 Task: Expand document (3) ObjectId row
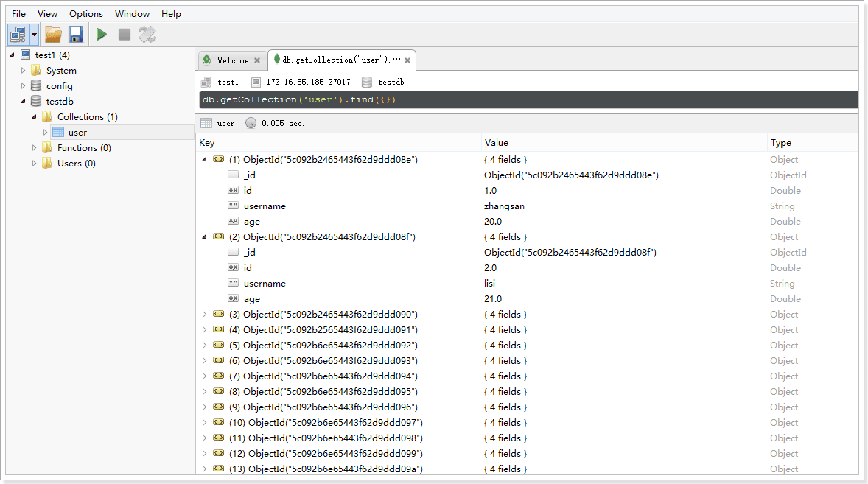(x=205, y=315)
